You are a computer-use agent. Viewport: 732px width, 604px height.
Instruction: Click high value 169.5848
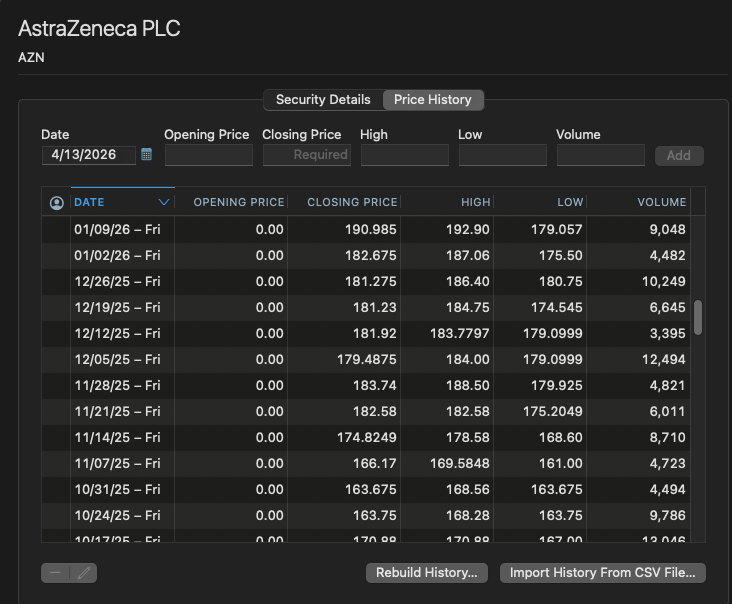pos(460,464)
